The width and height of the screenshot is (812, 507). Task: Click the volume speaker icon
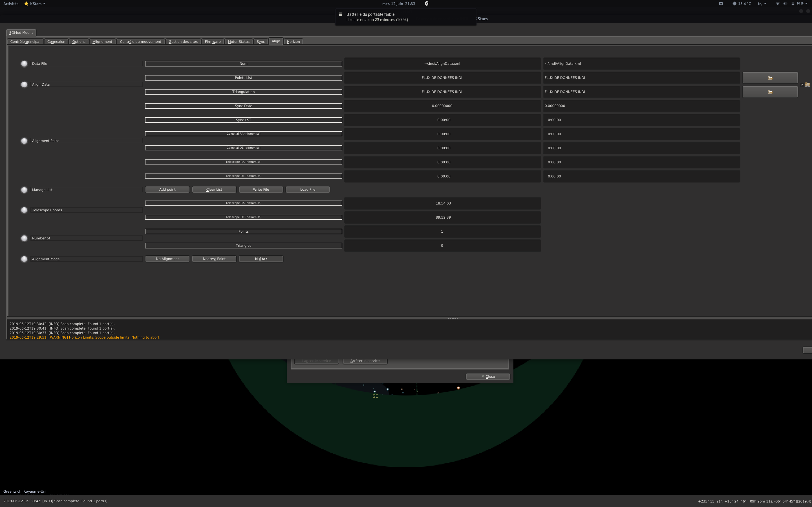coord(785,4)
